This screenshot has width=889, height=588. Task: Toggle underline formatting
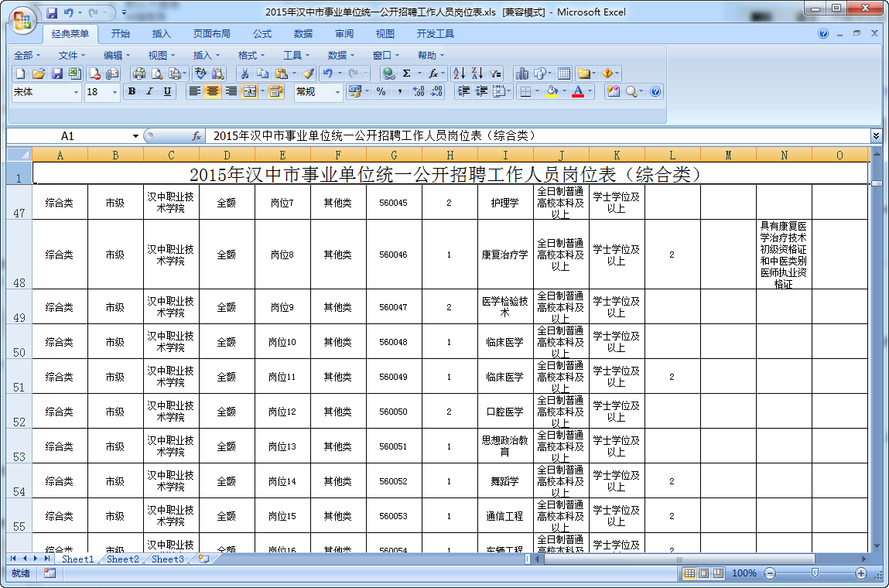coord(167,91)
